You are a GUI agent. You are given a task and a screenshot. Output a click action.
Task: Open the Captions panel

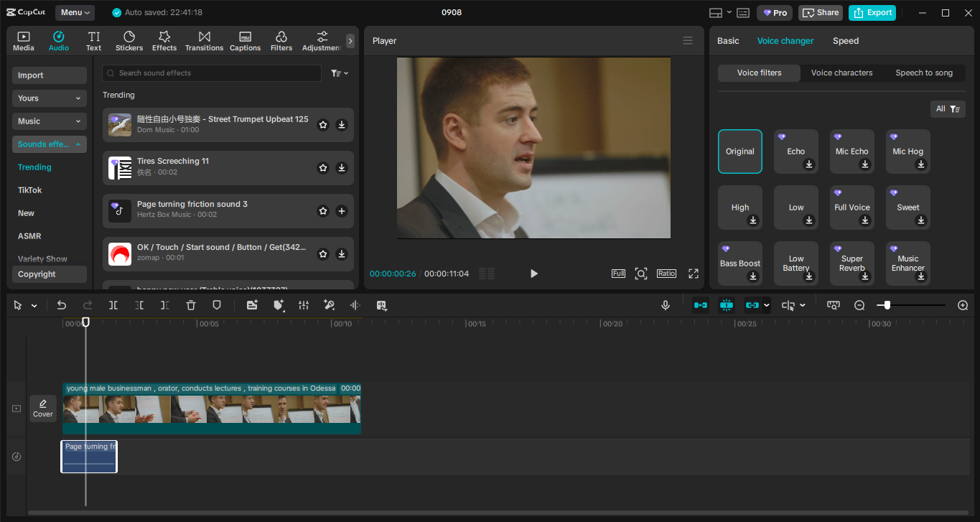[x=245, y=40]
